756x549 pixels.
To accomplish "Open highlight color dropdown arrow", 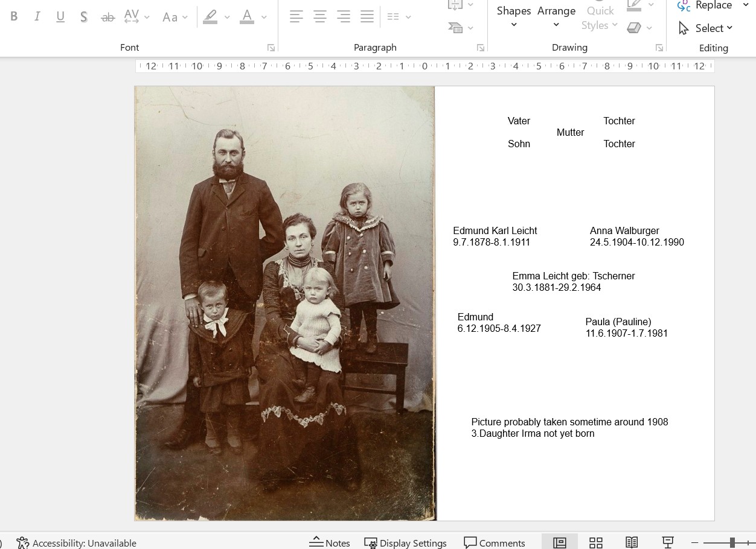I will 227,17.
